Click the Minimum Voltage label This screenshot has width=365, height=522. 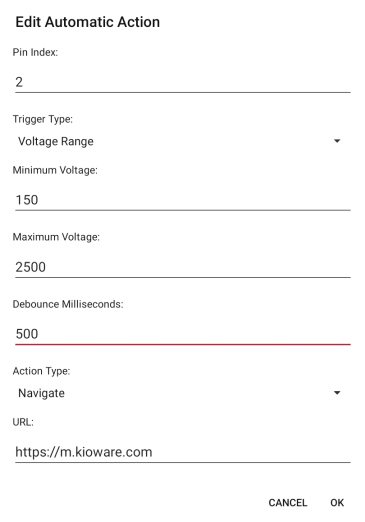tap(55, 170)
